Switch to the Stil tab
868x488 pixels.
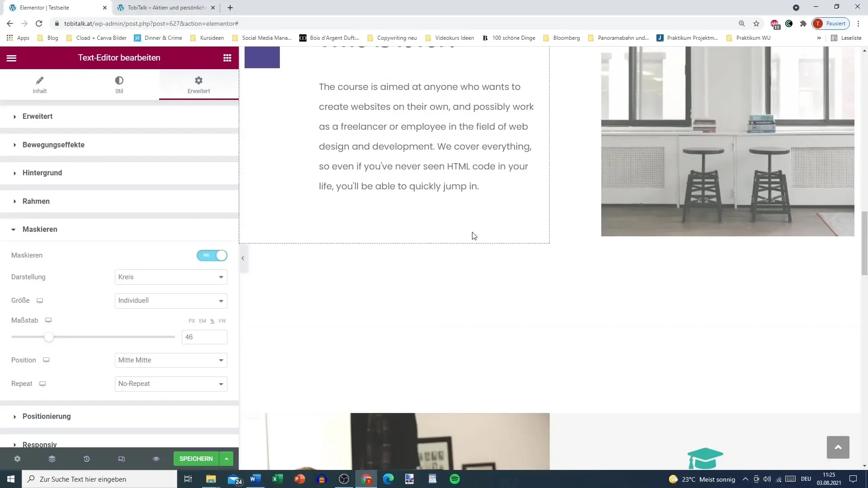tap(119, 85)
